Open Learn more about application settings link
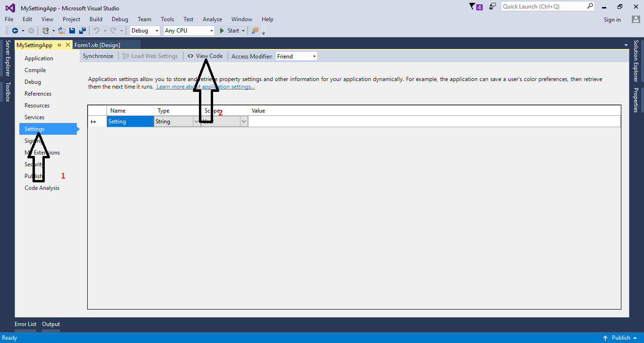The width and height of the screenshot is (644, 343). tap(206, 87)
